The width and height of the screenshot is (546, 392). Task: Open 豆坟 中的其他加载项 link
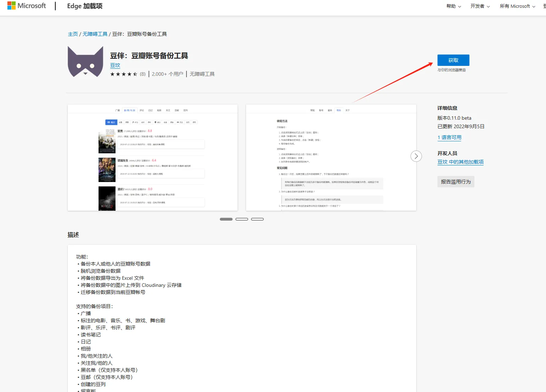click(460, 162)
